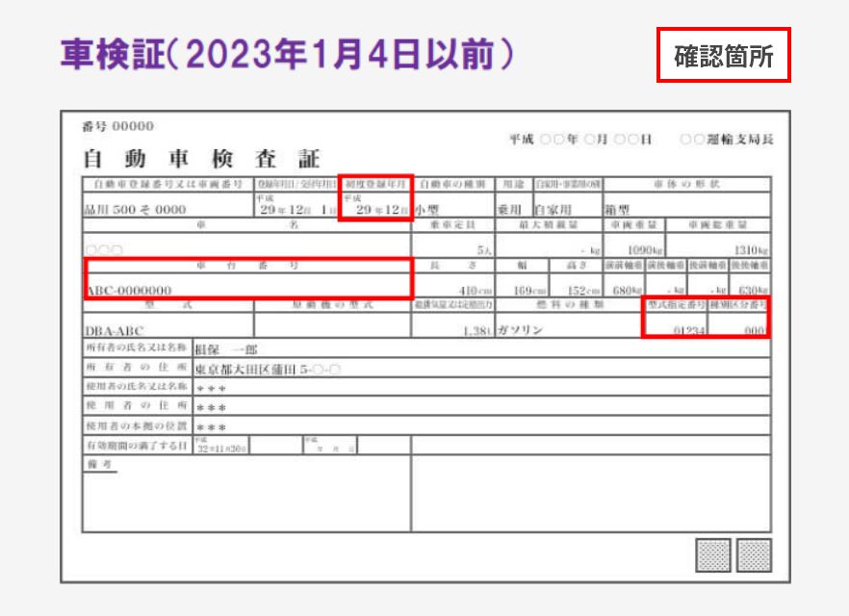The width and height of the screenshot is (849, 616).
Task: Click owner name 損保 一郎
Action: [x=227, y=349]
